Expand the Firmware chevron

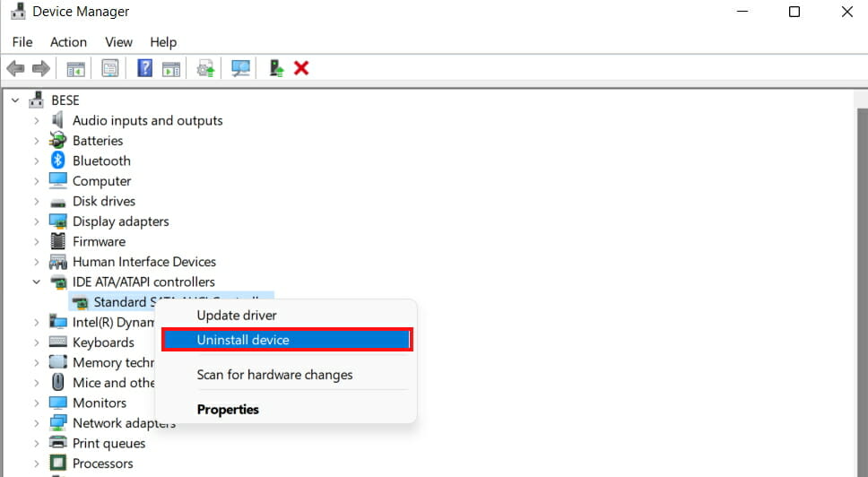click(37, 242)
